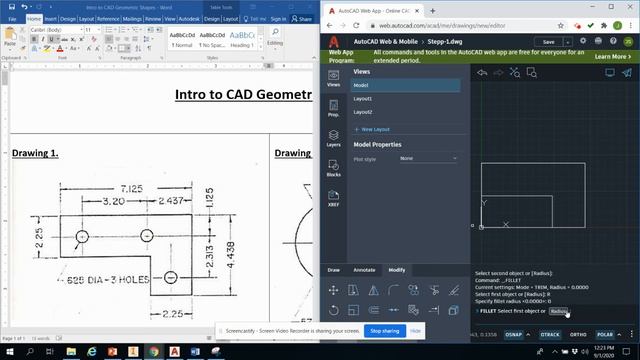The height and width of the screenshot is (360, 640).
Task: Expand the Word Styles gallery arrow
Action: pyautogui.click(x=261, y=47)
